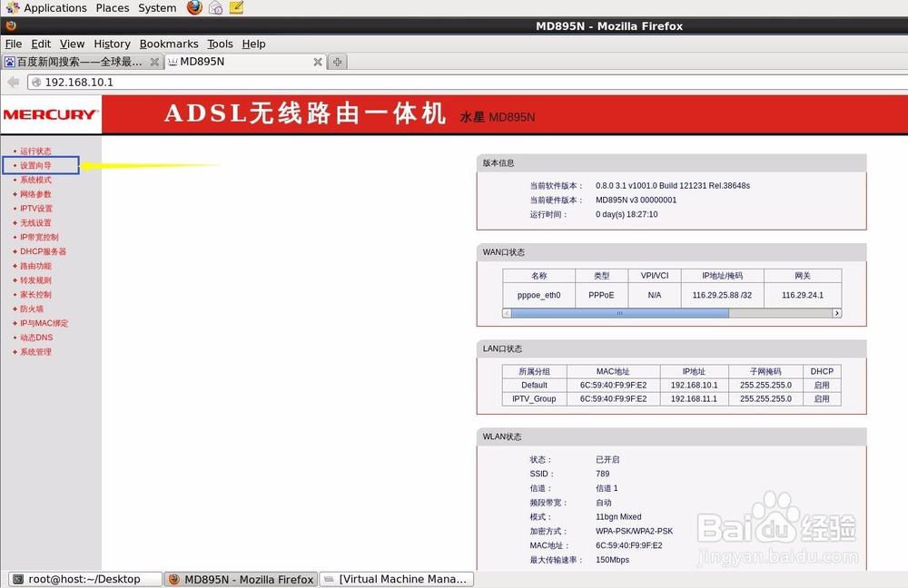
Task: Expand 系统模式 in the sidebar
Action: [35, 180]
